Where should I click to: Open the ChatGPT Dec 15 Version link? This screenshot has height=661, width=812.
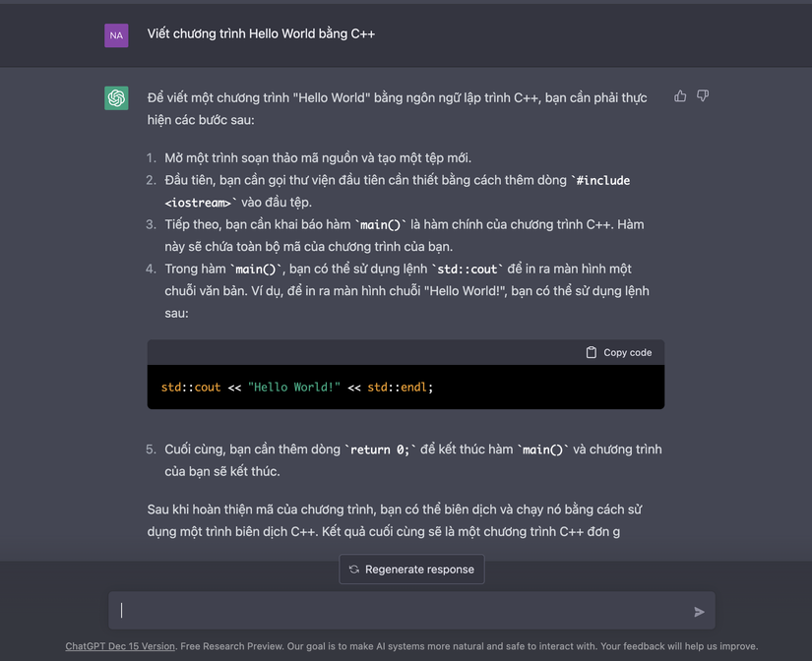tap(120, 646)
